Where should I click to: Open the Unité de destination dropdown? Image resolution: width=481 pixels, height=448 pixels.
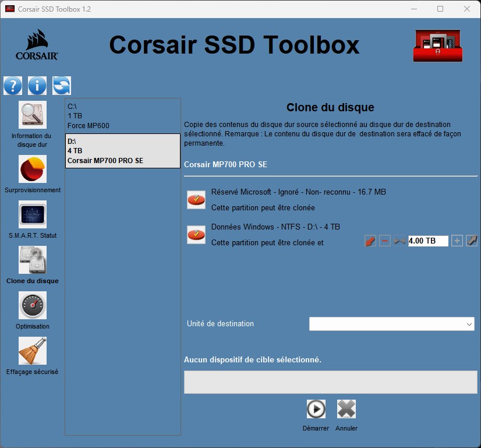[x=392, y=324]
